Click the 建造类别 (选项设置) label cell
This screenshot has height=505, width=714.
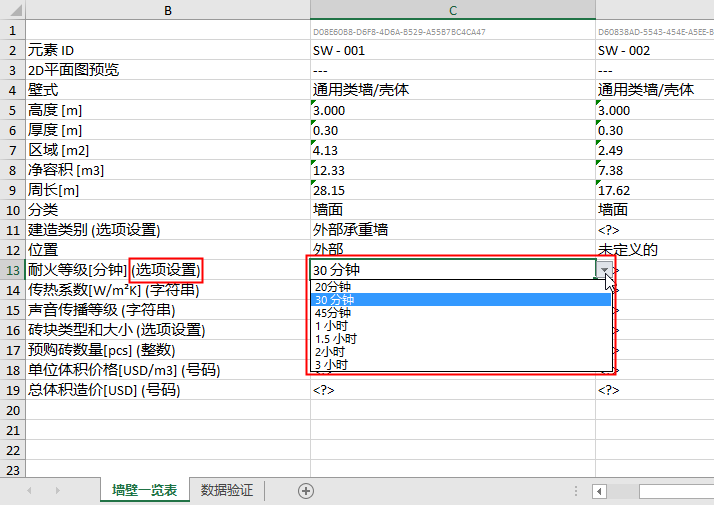[168, 230]
